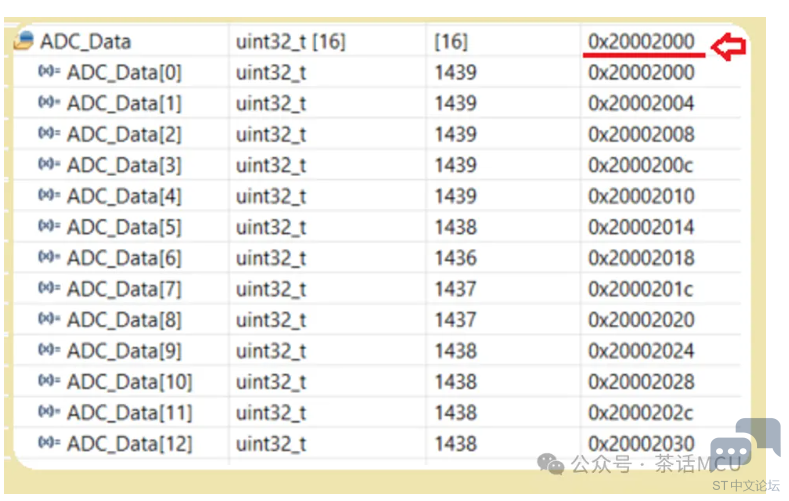Click address 0x20002018
789x501 pixels.
(x=641, y=258)
